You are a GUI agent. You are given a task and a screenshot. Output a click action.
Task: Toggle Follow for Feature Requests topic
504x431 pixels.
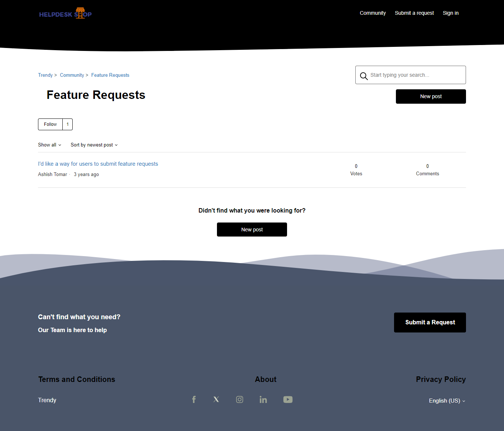(51, 124)
